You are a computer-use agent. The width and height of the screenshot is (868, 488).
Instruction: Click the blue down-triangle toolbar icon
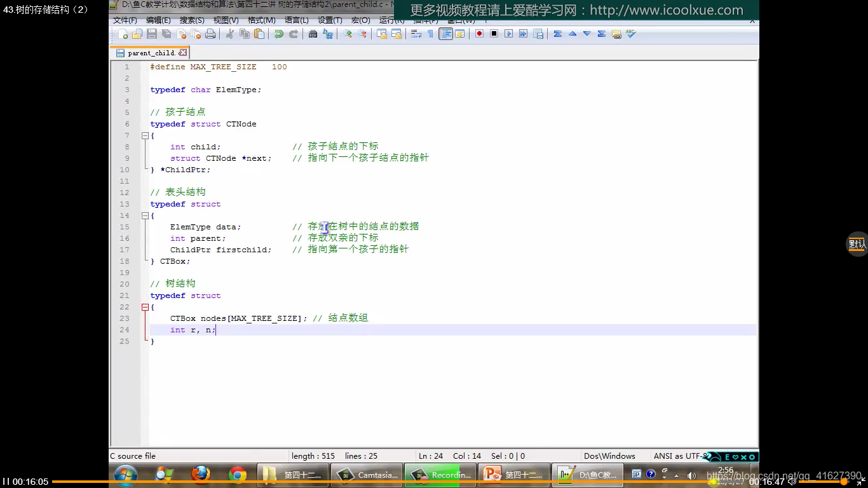(587, 34)
